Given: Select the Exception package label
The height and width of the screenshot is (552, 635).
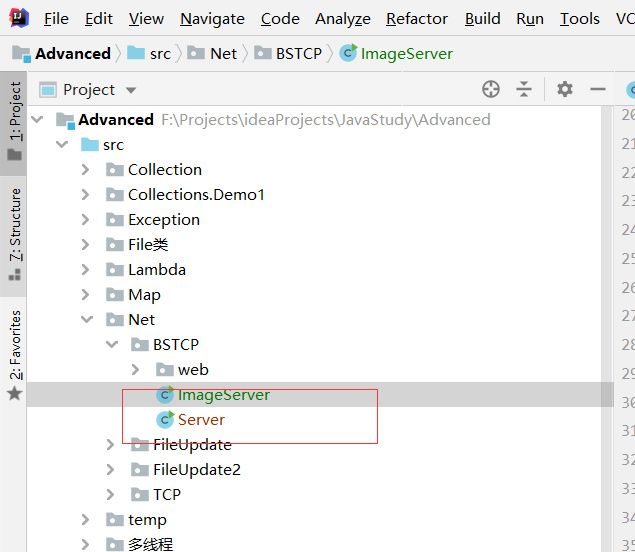Looking at the screenshot, I should [164, 220].
